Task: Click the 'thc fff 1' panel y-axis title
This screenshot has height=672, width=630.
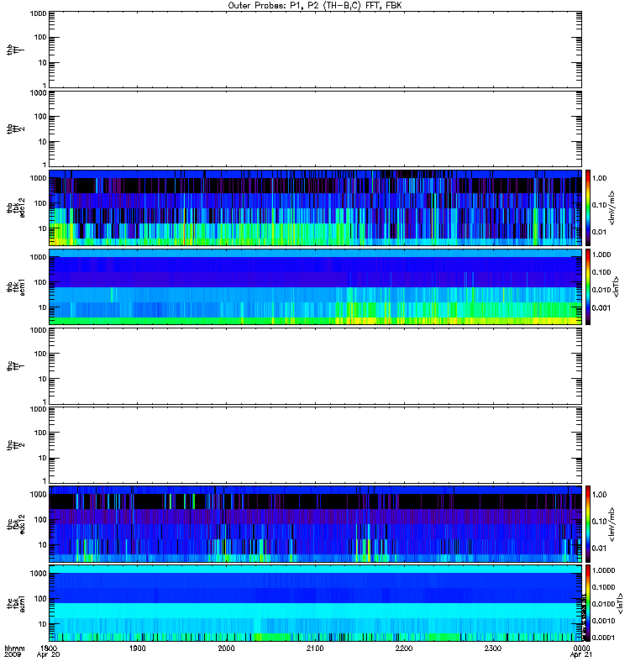Action: [15, 366]
